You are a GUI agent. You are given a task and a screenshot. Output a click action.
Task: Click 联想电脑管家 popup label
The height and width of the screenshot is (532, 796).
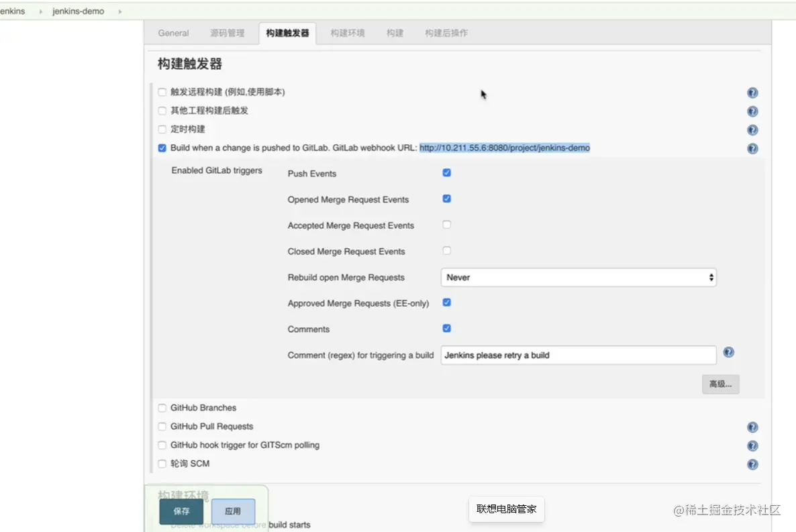[506, 509]
